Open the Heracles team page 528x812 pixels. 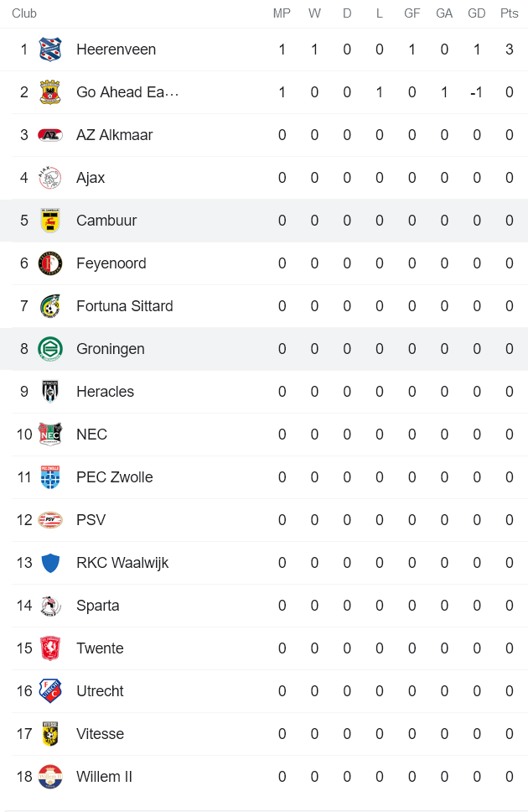(105, 392)
